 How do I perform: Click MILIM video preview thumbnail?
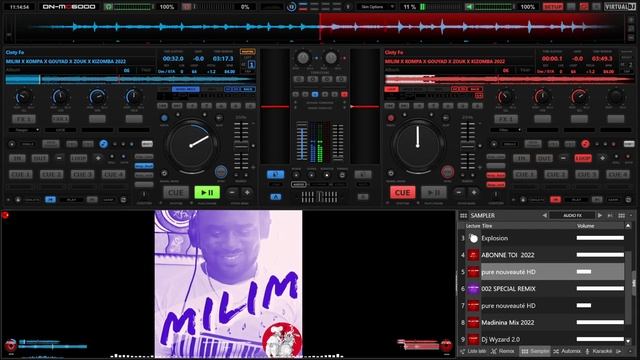pos(229,284)
